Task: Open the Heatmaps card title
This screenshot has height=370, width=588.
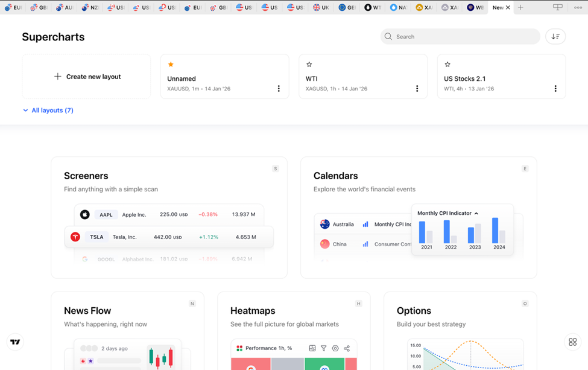Action: click(253, 311)
